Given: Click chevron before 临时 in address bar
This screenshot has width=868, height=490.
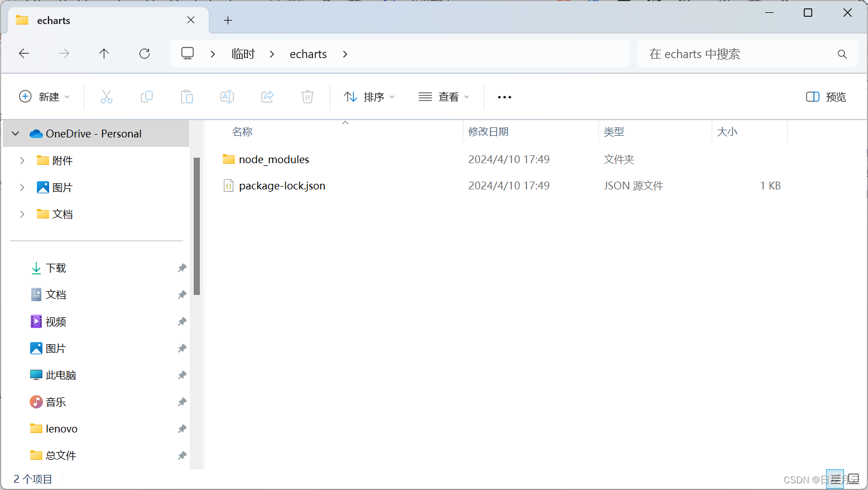Looking at the screenshot, I should (x=213, y=54).
